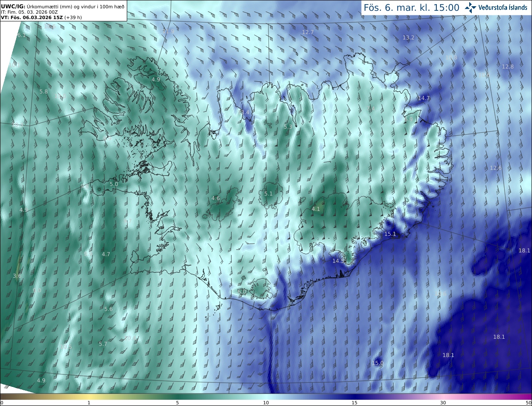Click the 4.6 value on Langjökull glacier

216,198
